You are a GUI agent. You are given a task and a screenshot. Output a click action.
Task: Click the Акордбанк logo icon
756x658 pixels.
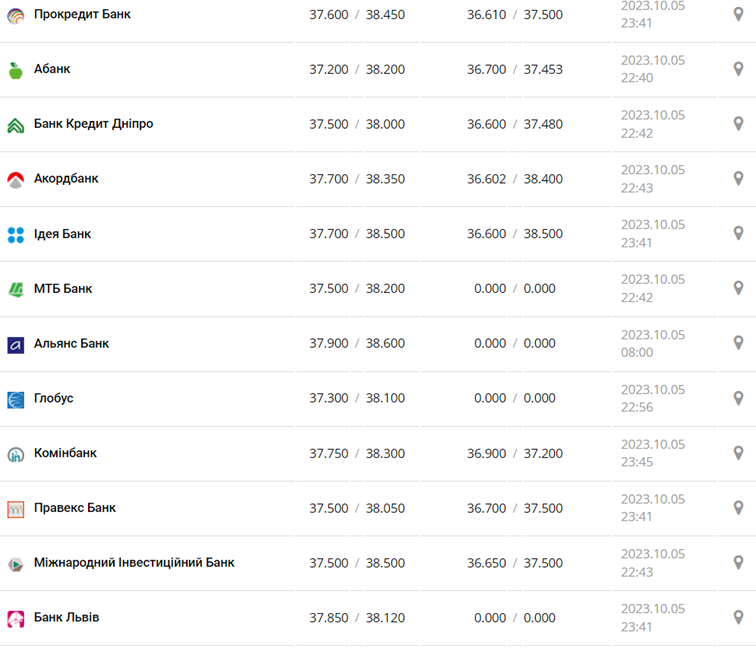(15, 180)
